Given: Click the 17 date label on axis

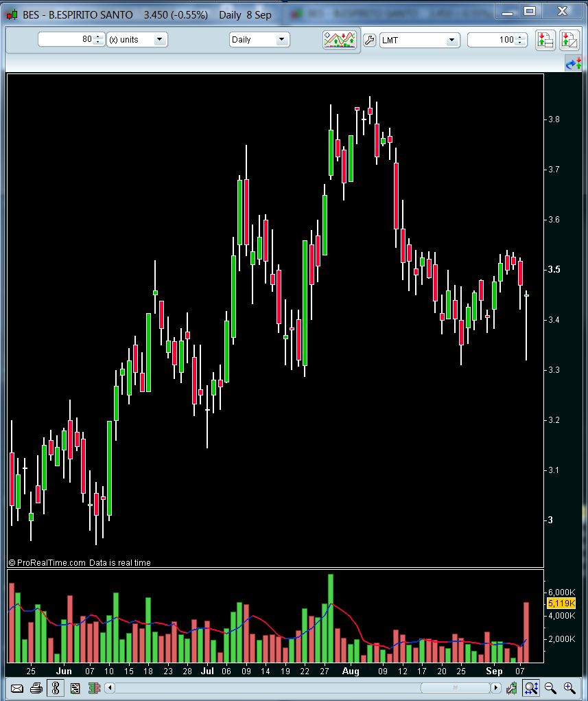Looking at the screenshot, I should click(422, 671).
